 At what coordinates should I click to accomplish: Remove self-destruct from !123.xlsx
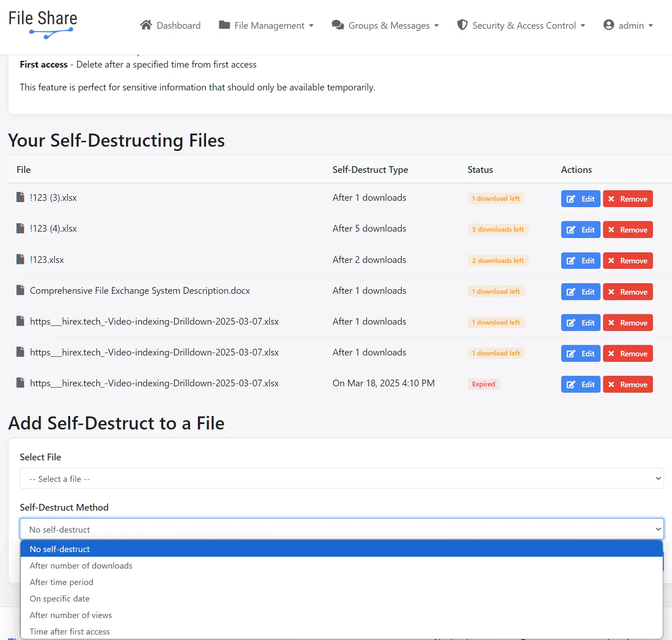click(628, 261)
